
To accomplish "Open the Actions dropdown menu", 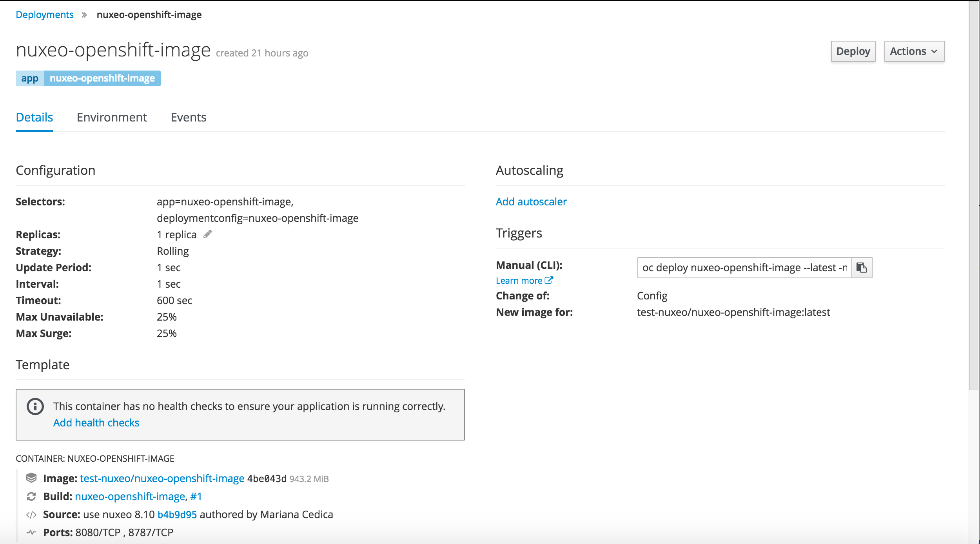I will [x=914, y=51].
